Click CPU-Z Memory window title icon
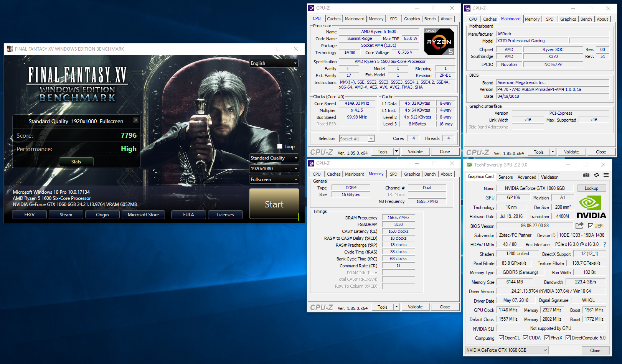 tap(311, 163)
